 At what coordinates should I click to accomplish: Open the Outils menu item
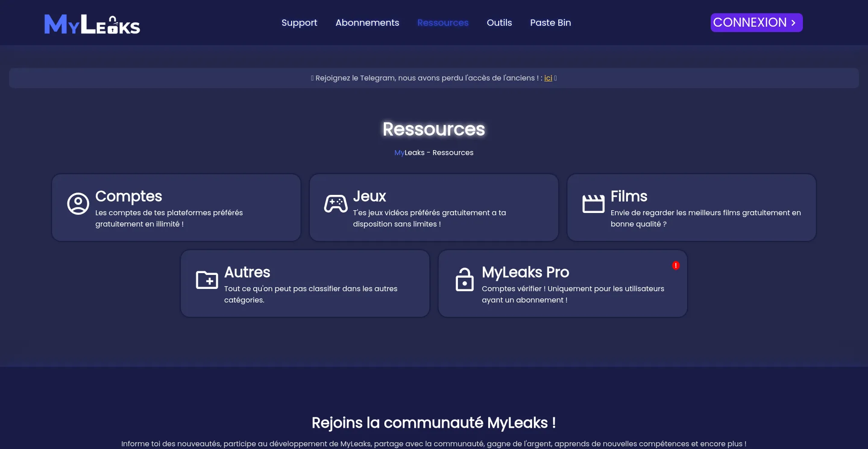click(499, 23)
